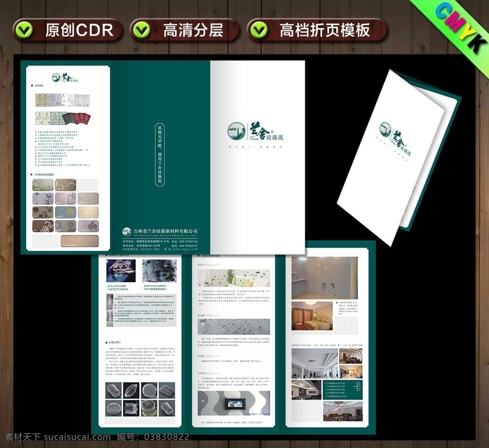This screenshot has height=448, width=489.
Task: Select the 原创CDR badge label
Action: [x=79, y=30]
